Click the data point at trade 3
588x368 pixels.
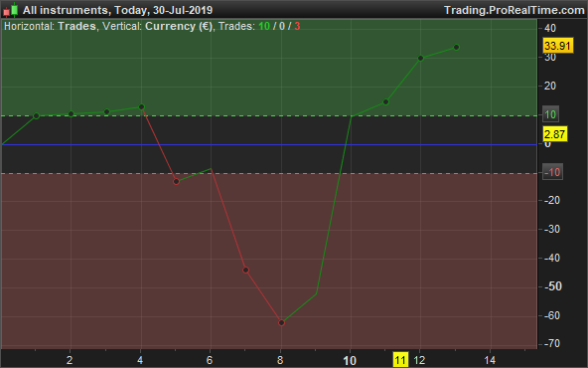coord(106,112)
